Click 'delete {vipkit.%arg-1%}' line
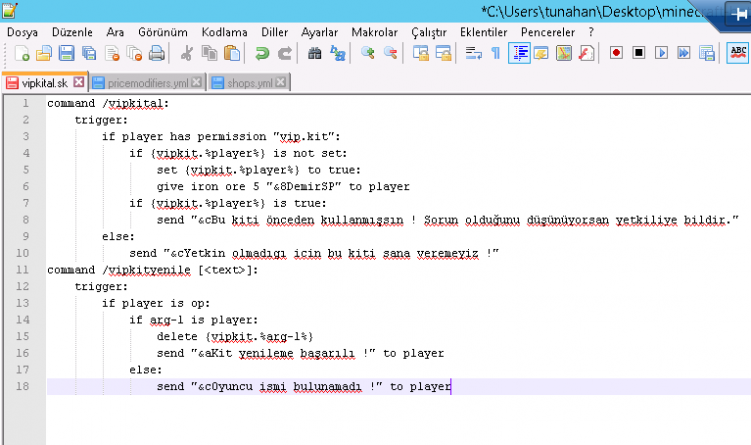Viewport: 751px width, 445px height. coord(235,336)
